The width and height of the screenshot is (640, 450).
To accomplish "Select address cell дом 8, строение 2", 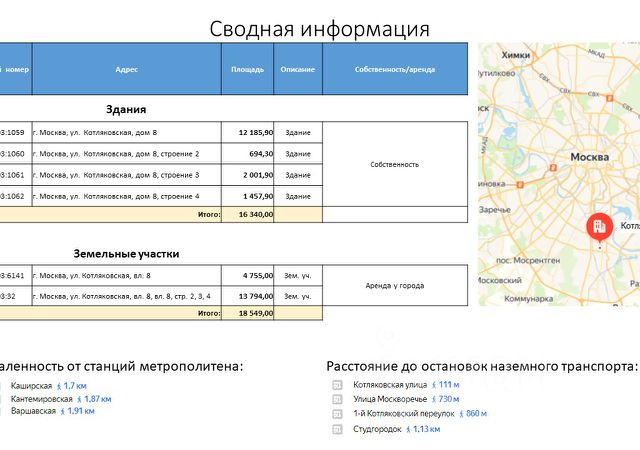I will pos(127,154).
